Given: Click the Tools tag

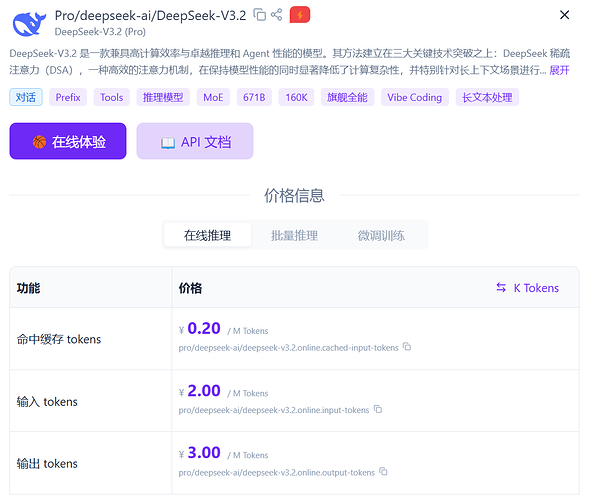Looking at the screenshot, I should click(111, 97).
